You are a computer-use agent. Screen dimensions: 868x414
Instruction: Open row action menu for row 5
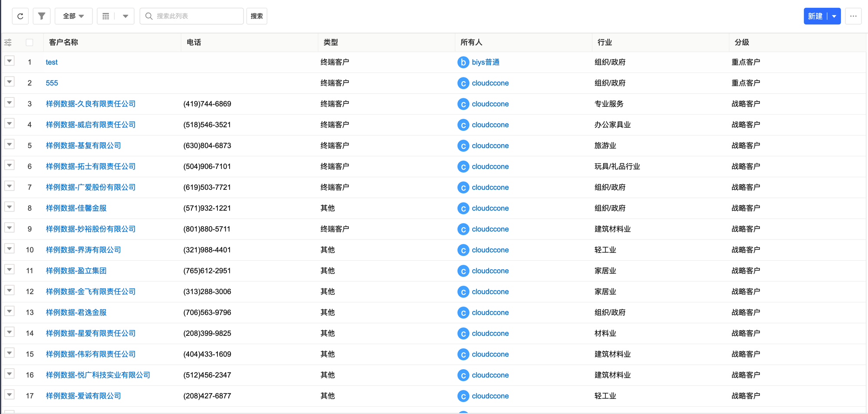(10, 145)
